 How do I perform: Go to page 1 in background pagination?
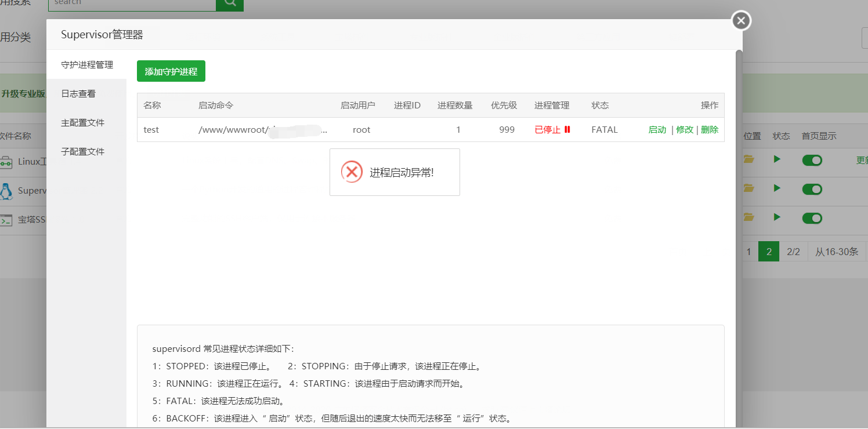tap(749, 252)
